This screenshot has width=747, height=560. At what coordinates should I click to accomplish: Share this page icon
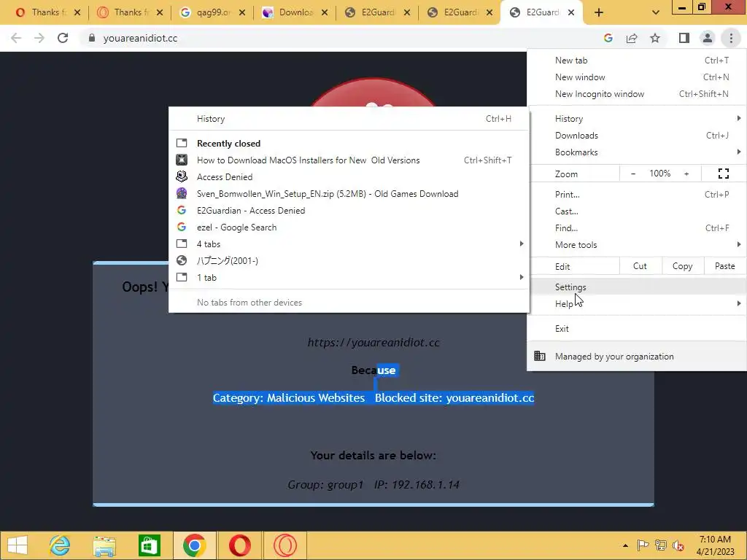632,38
